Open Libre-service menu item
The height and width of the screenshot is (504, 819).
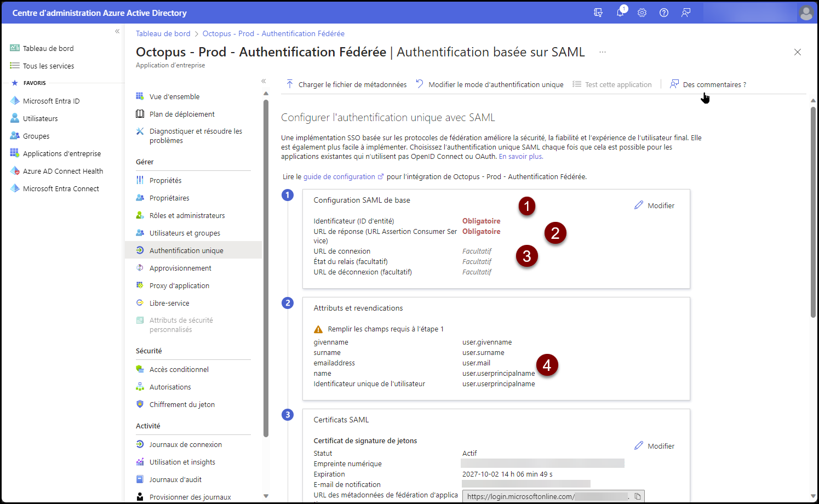coord(163,303)
